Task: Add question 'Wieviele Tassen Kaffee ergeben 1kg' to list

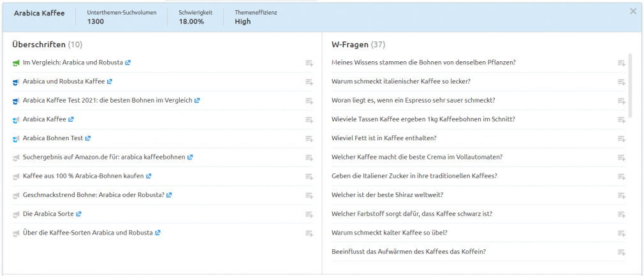Action: [x=622, y=120]
